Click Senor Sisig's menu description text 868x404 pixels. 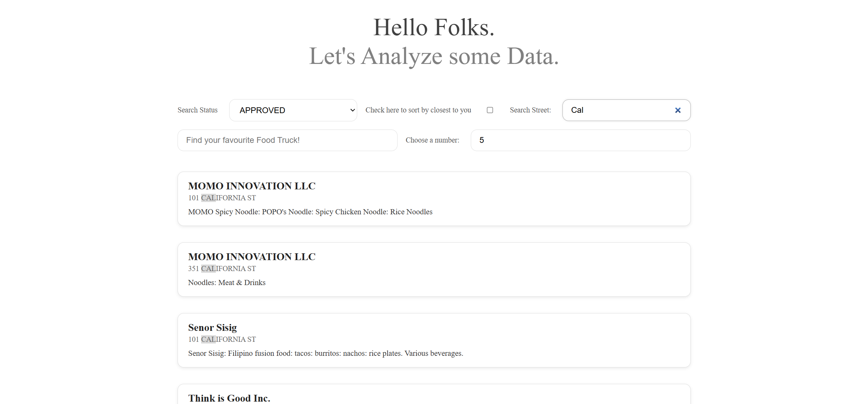pyautogui.click(x=325, y=353)
